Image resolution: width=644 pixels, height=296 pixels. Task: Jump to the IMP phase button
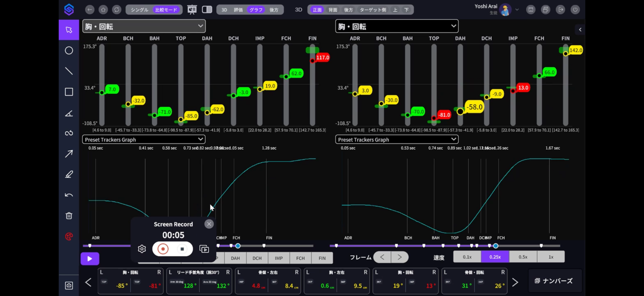pos(279,258)
